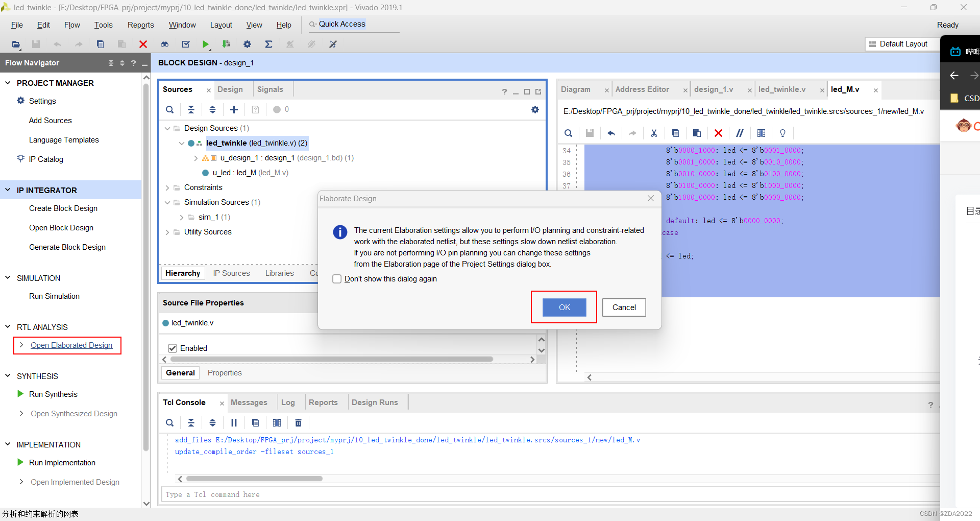Image resolution: width=980 pixels, height=521 pixels.
Task: Expand the u_design_1 block design node
Action: 196,158
